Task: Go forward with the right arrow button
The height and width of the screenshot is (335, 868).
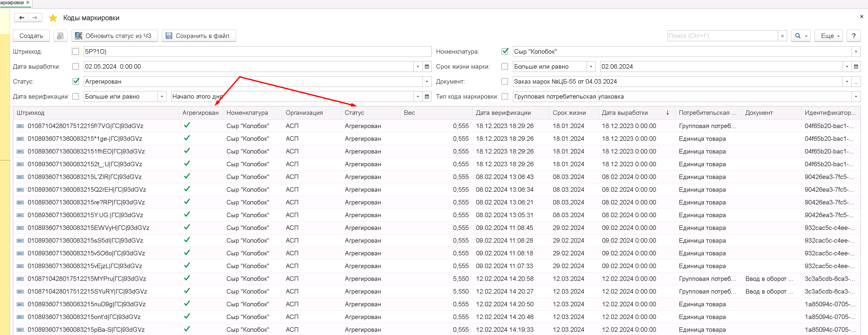Action: tap(35, 17)
